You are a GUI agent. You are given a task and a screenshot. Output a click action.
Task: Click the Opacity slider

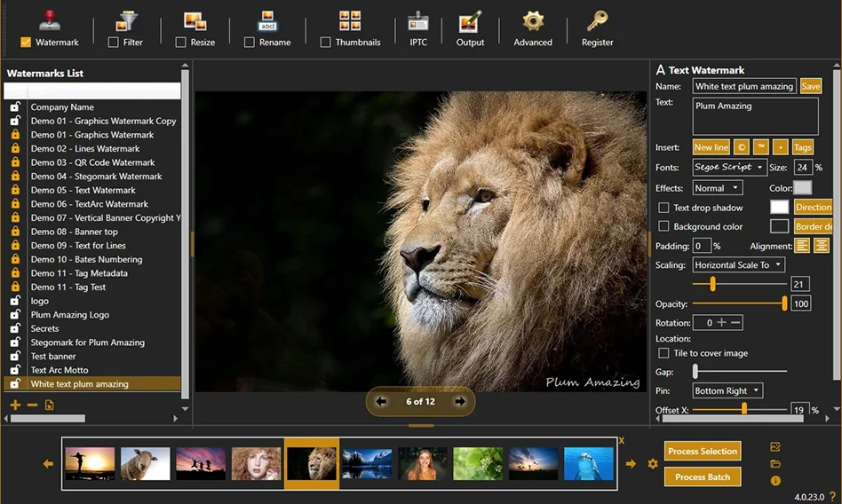[x=739, y=303]
